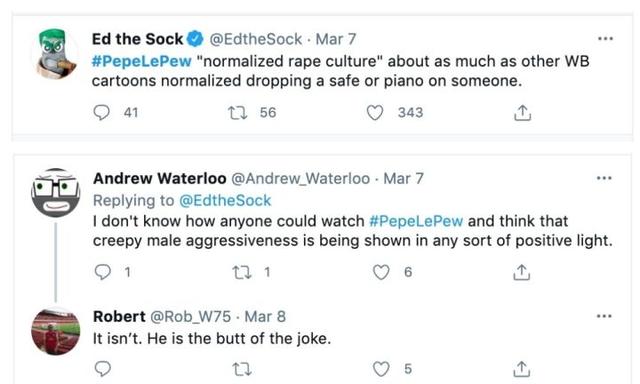The height and width of the screenshot is (384, 640).
Task: Retweet Andrew Waterloo's reply
Action: [242, 272]
